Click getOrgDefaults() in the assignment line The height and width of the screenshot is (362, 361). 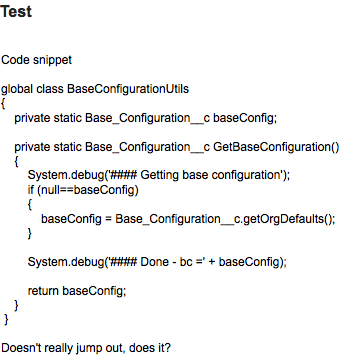click(x=289, y=219)
